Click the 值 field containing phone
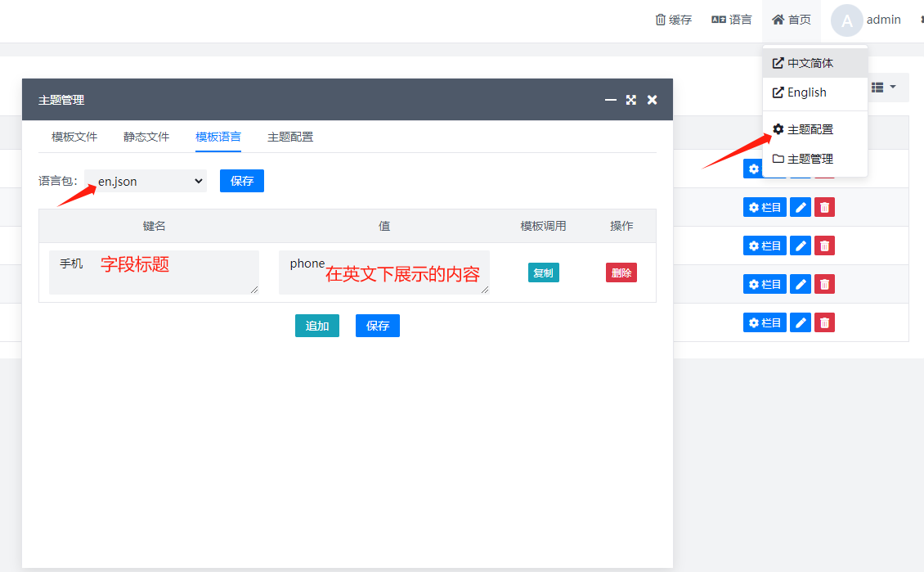Viewport: 924px width, 572px height. [x=384, y=272]
